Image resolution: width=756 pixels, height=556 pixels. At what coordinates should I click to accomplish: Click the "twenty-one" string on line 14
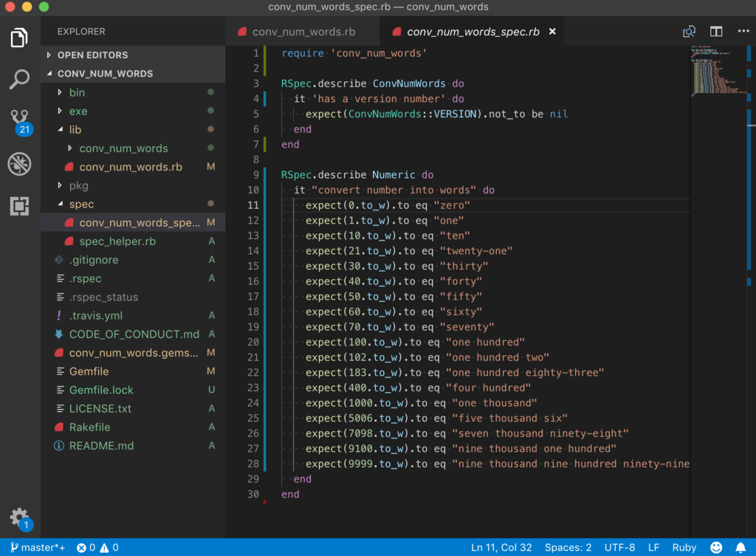pos(476,251)
